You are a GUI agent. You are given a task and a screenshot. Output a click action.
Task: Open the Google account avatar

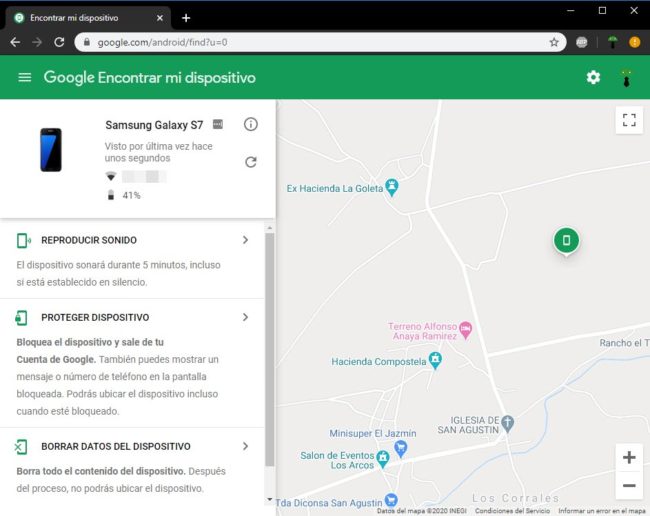[626, 78]
